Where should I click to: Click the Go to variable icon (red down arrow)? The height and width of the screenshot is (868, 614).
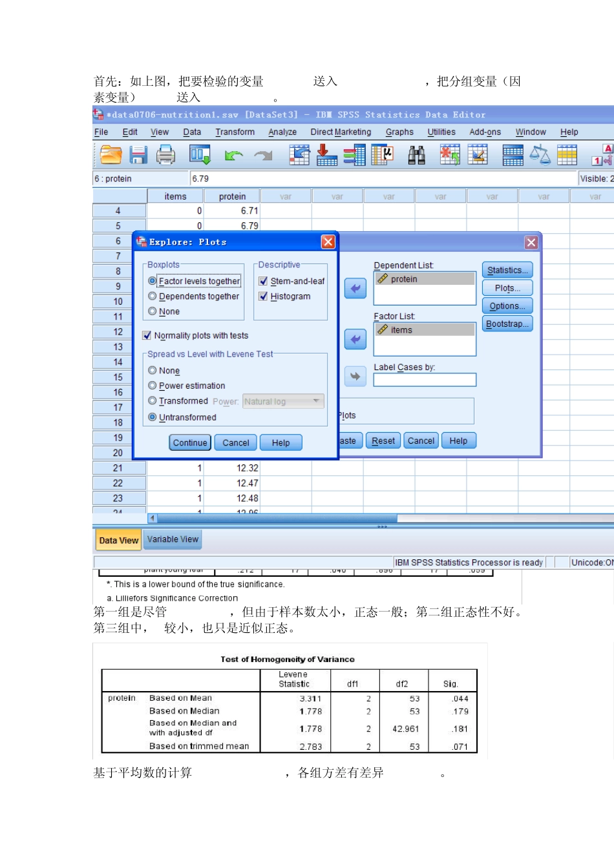pos(326,155)
